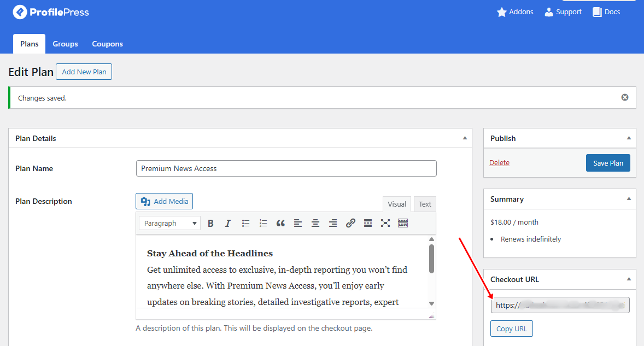
Task: Switch the editor to fullscreen mode
Action: (x=385, y=223)
